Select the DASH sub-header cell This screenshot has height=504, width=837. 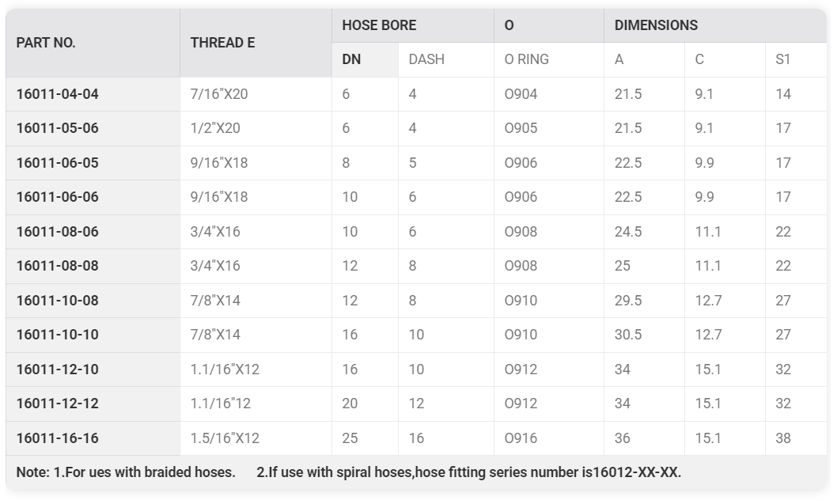pos(445,59)
